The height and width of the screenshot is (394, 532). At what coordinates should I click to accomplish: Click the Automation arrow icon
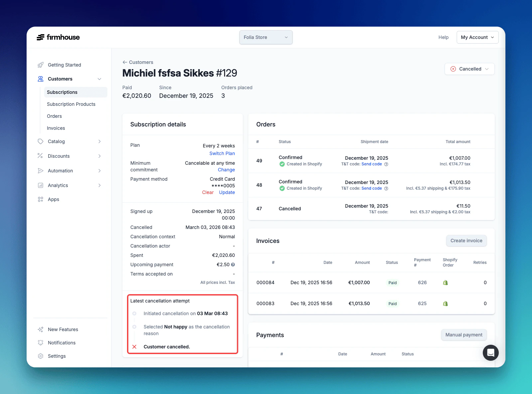41,171
